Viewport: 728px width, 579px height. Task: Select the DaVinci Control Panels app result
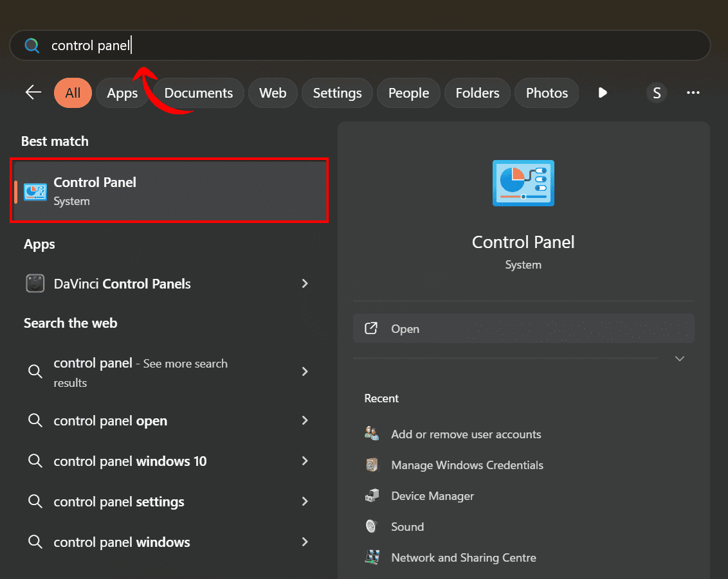point(170,283)
